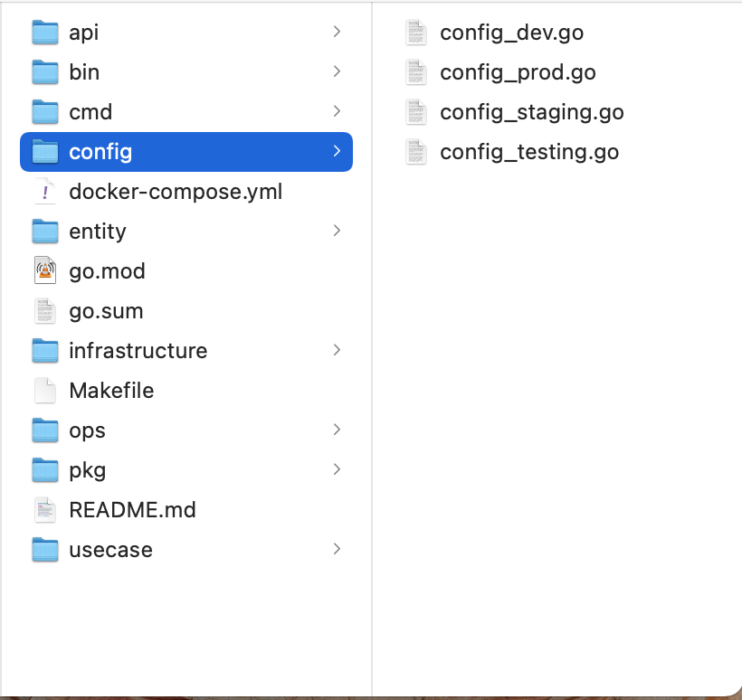The height and width of the screenshot is (700, 742).
Task: Expand the entity folder chevron
Action: [337, 231]
